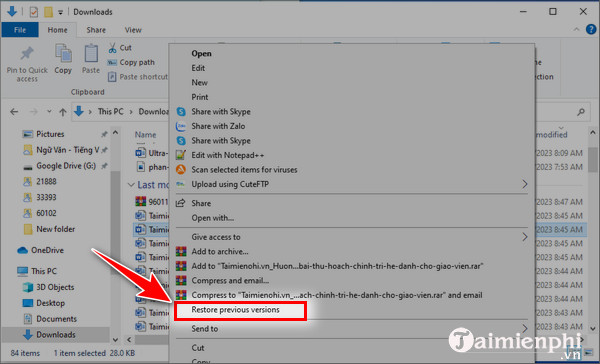Click the file list vertical scrollbar thumb
600x364 pixels.
[x=592, y=159]
